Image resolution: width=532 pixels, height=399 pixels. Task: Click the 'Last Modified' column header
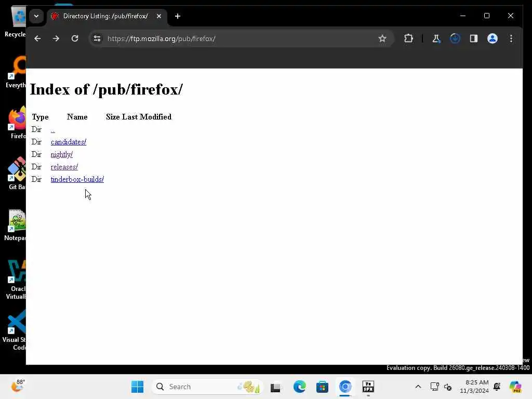click(x=147, y=117)
